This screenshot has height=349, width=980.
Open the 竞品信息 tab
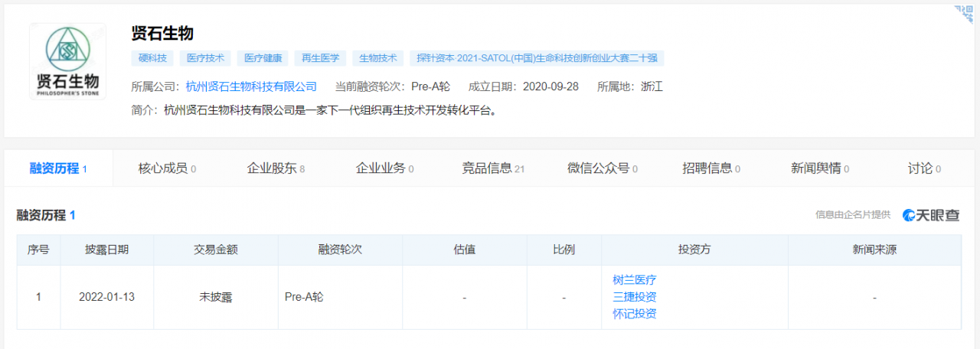(x=493, y=168)
